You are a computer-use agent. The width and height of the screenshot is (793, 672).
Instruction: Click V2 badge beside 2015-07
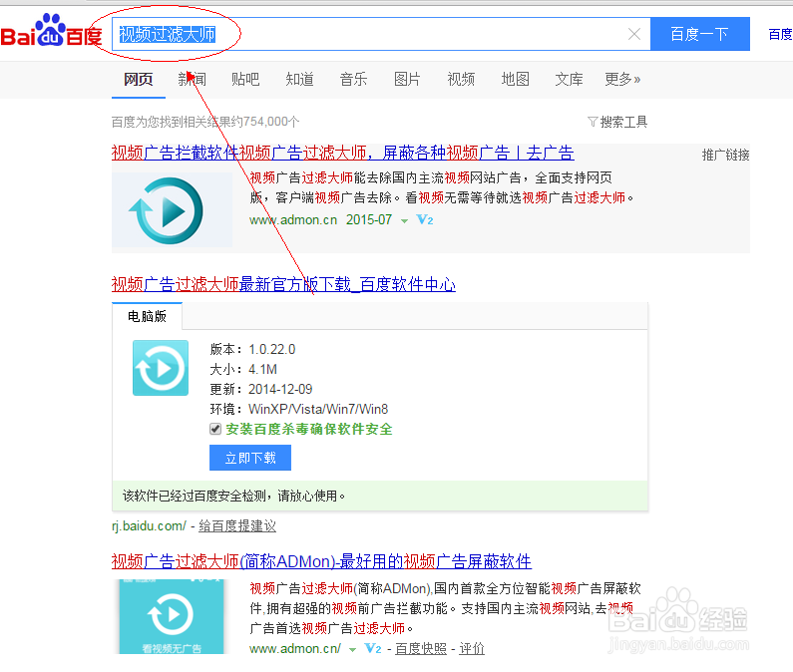pos(424,220)
